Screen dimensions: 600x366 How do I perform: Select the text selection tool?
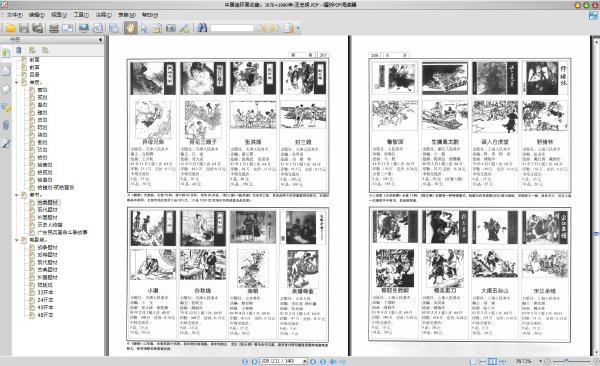[157, 28]
